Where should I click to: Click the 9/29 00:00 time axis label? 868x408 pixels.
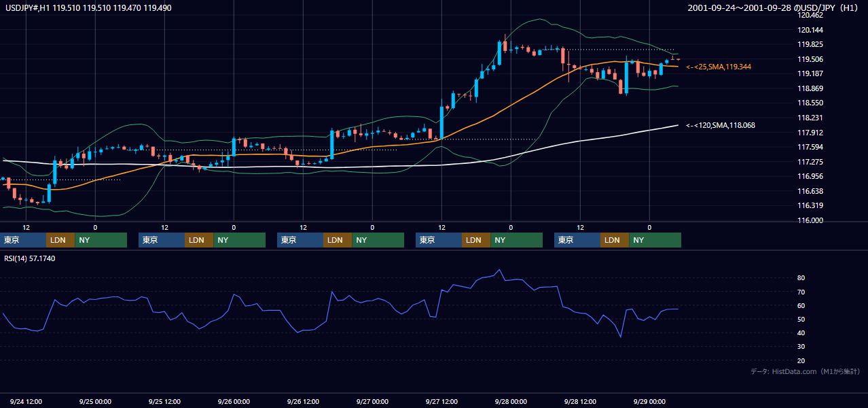[x=649, y=401]
